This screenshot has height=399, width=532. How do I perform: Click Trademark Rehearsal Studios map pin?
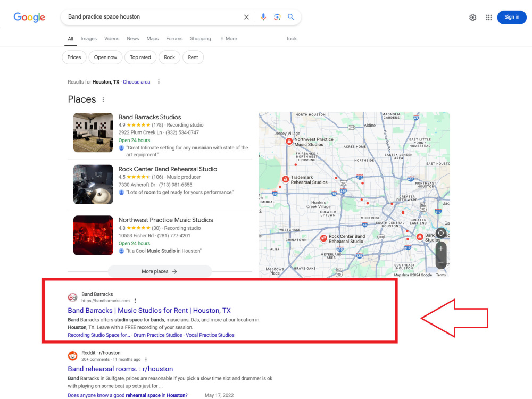[286, 179]
